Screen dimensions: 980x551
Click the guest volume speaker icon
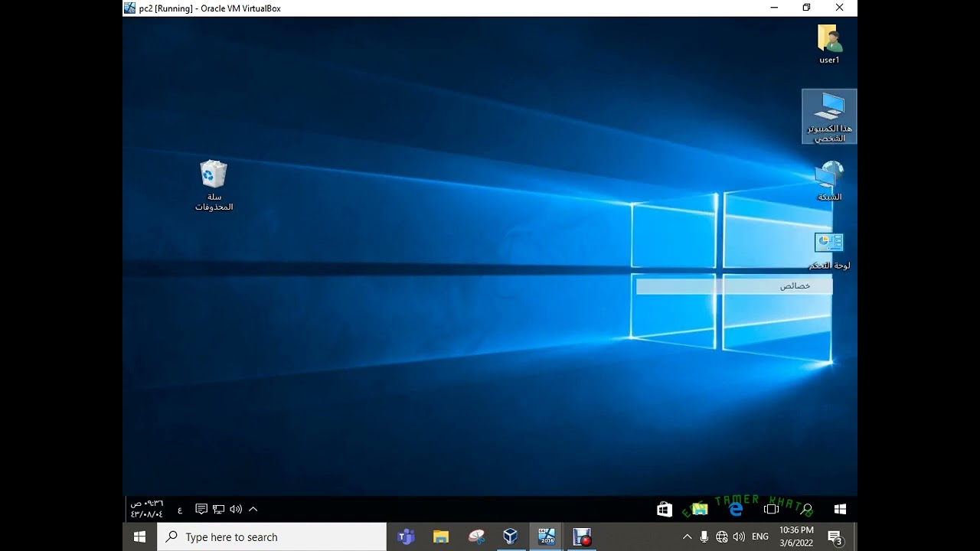coord(236,509)
